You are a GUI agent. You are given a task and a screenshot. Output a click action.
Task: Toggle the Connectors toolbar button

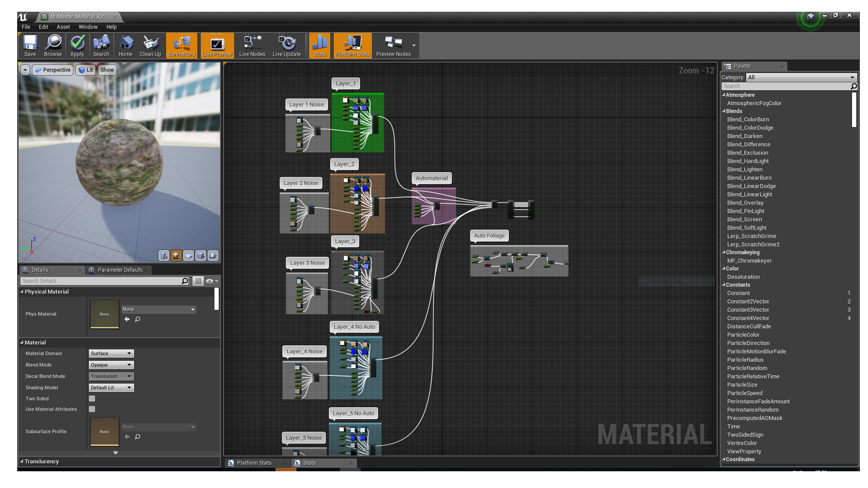181,46
